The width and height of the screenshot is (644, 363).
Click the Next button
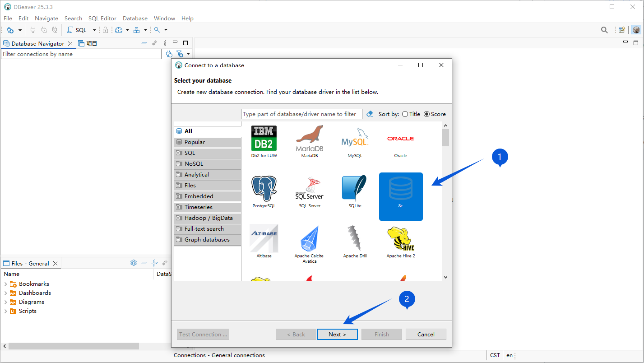[x=338, y=335]
